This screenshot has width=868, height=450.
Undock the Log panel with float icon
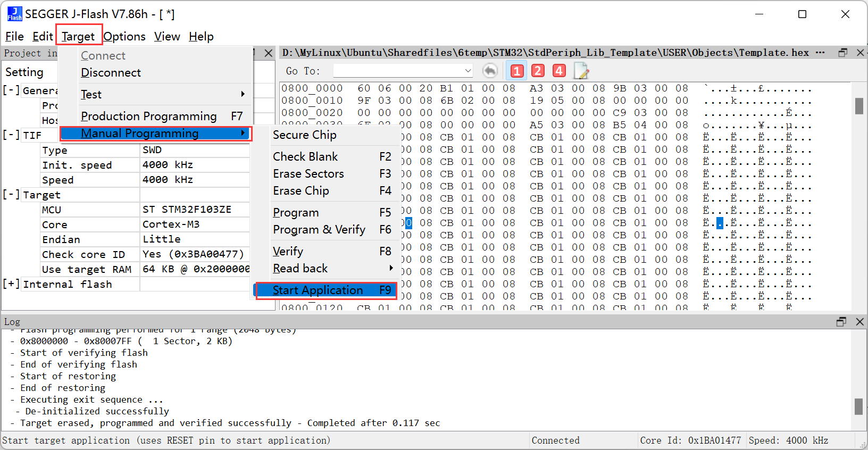841,322
